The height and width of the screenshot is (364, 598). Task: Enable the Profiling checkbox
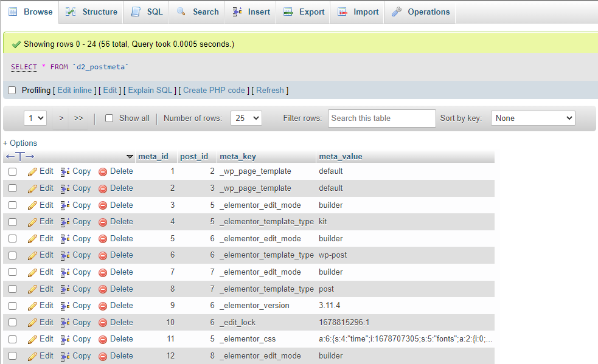click(x=12, y=91)
